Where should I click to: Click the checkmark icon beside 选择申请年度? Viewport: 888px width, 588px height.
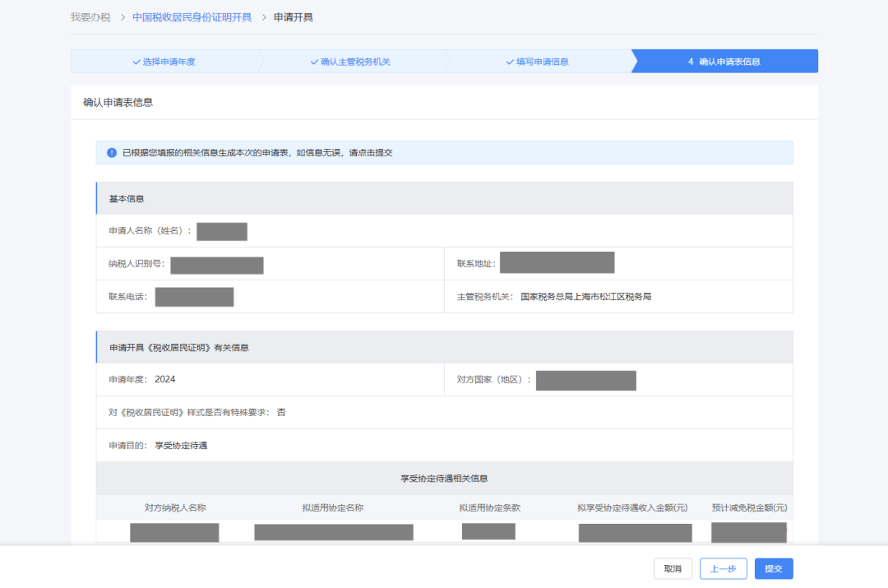136,62
